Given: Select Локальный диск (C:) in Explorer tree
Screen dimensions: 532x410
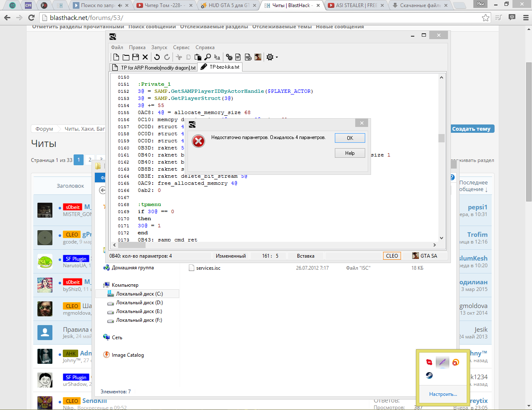Looking at the screenshot, I should [139, 294].
